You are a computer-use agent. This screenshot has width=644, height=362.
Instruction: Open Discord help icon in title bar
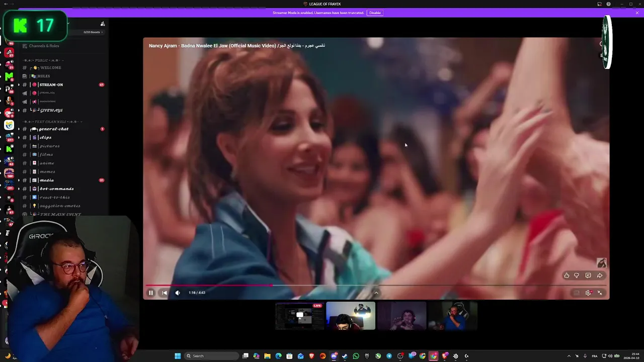coord(608,4)
